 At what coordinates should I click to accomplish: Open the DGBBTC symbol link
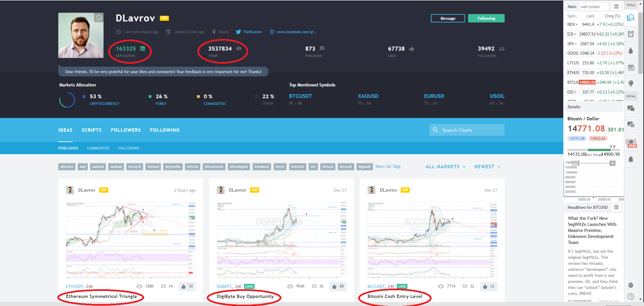[224, 287]
